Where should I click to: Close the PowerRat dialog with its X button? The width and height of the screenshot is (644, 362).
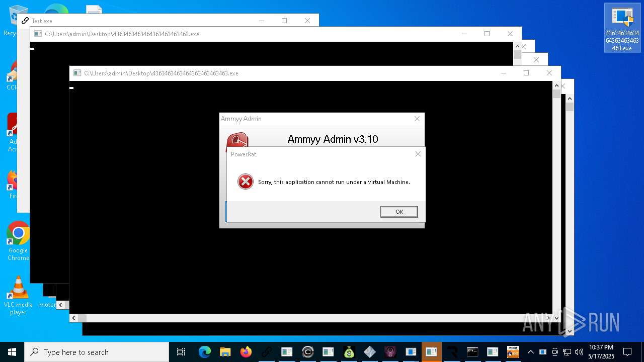click(x=418, y=154)
